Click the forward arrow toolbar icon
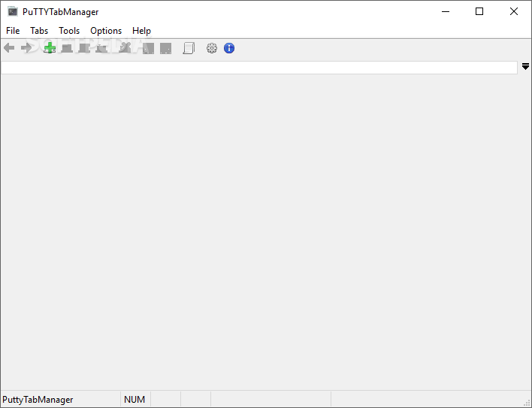 pyautogui.click(x=26, y=48)
